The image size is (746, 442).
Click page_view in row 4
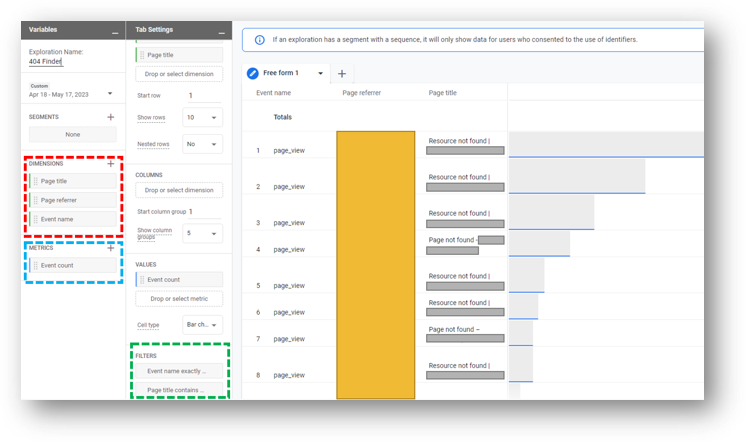(289, 250)
